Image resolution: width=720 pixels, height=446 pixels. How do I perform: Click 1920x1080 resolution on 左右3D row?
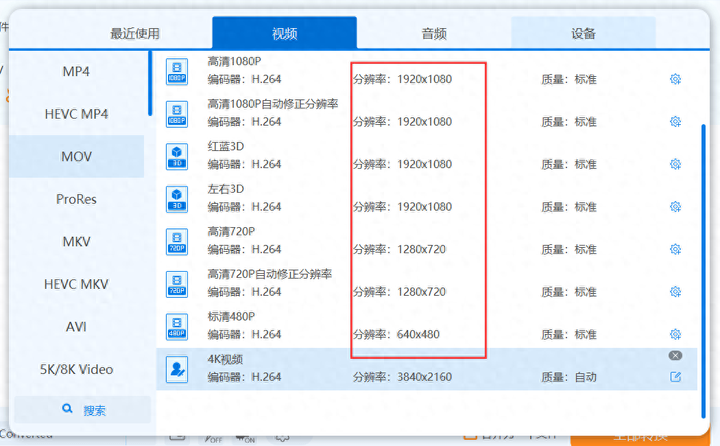click(x=424, y=207)
